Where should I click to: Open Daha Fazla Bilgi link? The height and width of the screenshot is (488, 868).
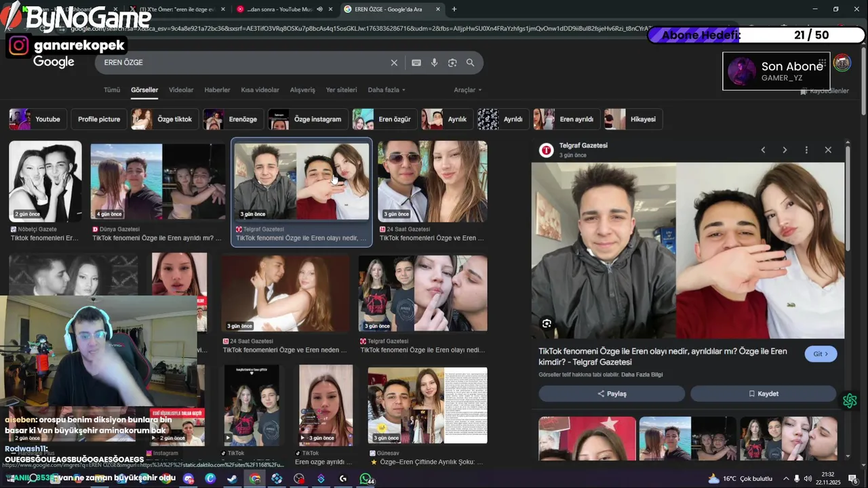click(642, 375)
